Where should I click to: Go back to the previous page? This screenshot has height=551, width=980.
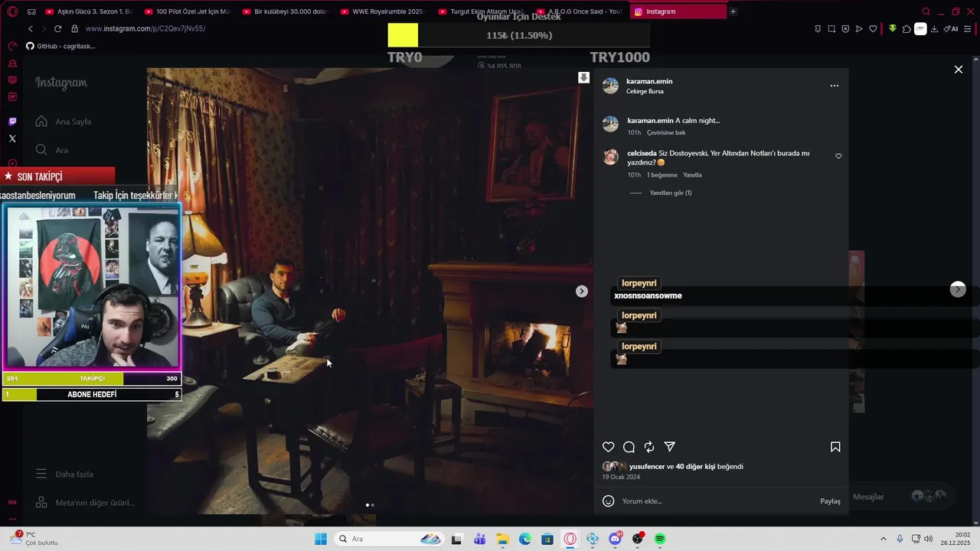click(31, 28)
